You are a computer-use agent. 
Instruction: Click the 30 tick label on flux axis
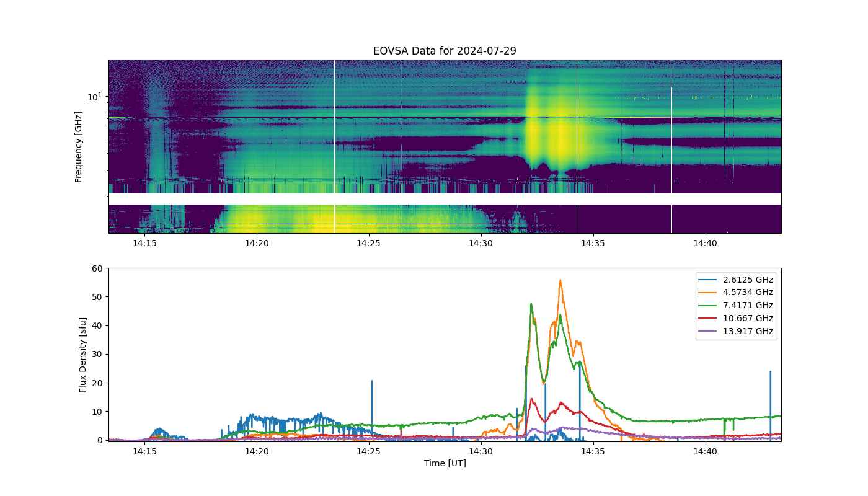(x=97, y=354)
